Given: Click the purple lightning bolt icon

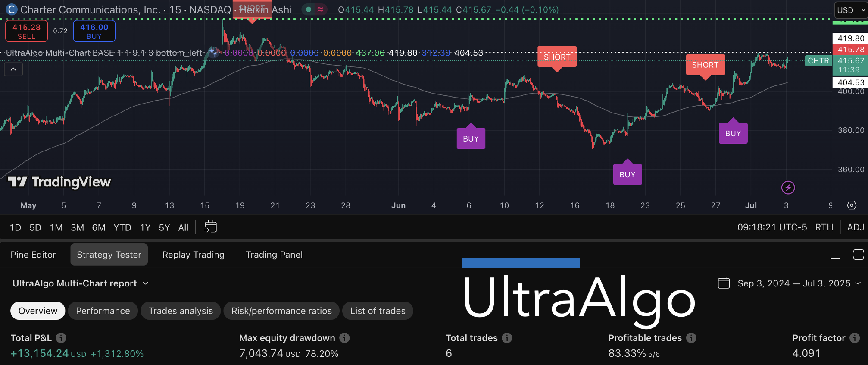Looking at the screenshot, I should pos(788,187).
